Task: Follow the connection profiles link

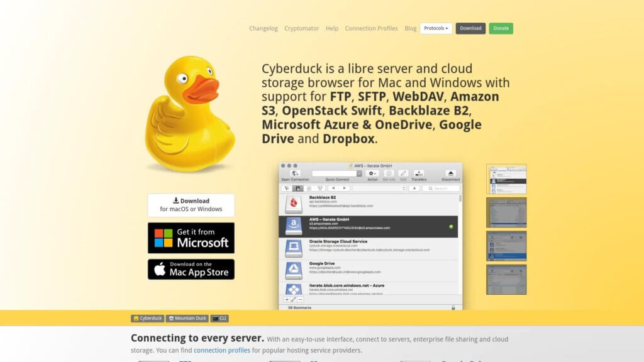Action: point(221,350)
